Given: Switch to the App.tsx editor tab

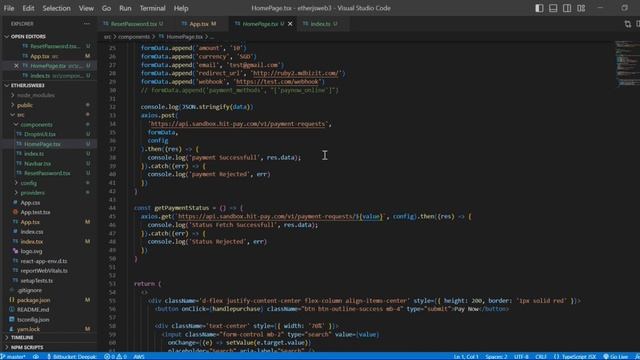Looking at the screenshot, I should coord(199,24).
